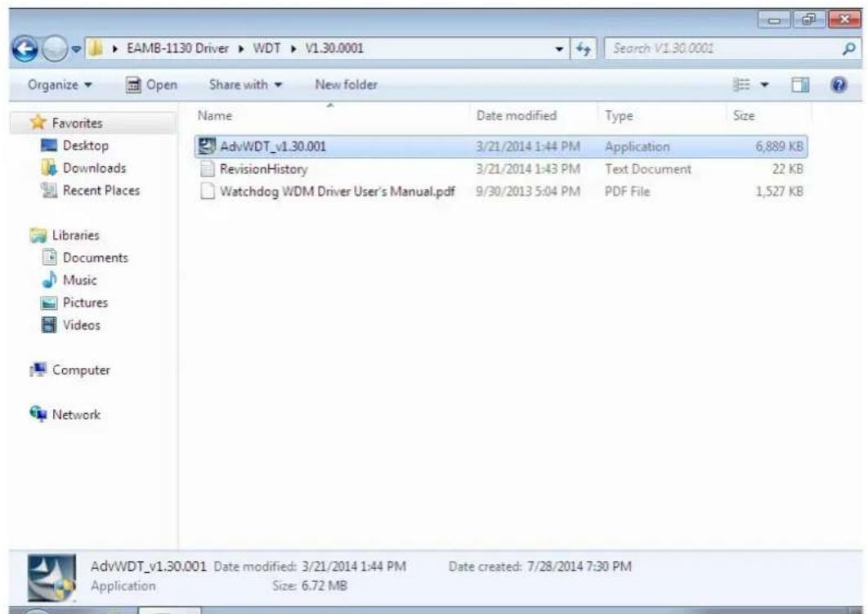Screen dimensions: 868x614
Task: Click Open in the toolbar
Action: tap(152, 85)
